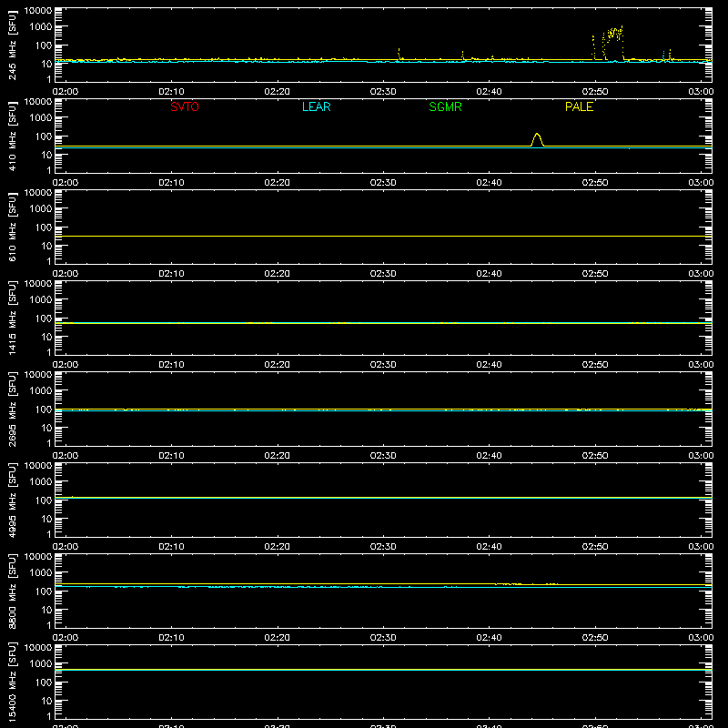Click the green SGMR legend label
Image resolution: width=728 pixels, height=728 pixels.
(x=445, y=106)
